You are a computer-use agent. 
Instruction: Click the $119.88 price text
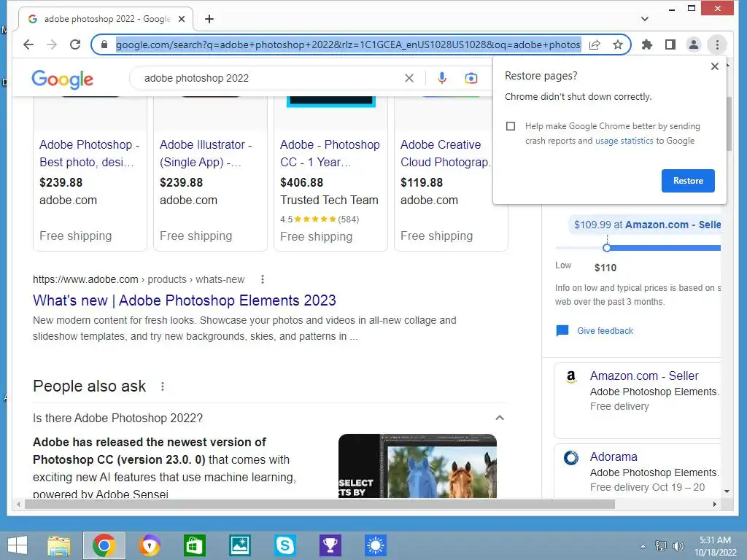(x=422, y=182)
